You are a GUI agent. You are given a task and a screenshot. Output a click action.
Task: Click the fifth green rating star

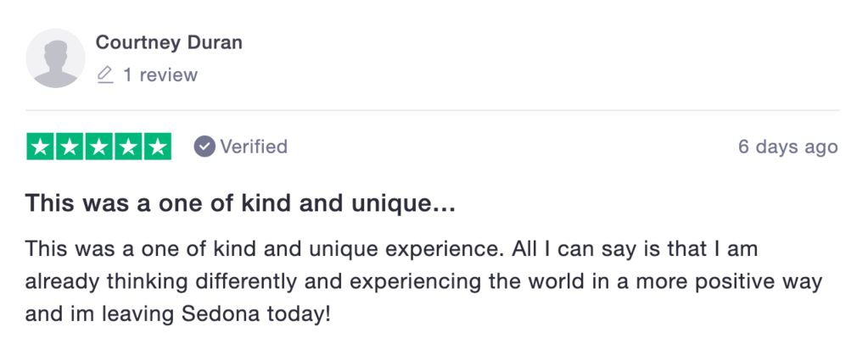pos(158,147)
